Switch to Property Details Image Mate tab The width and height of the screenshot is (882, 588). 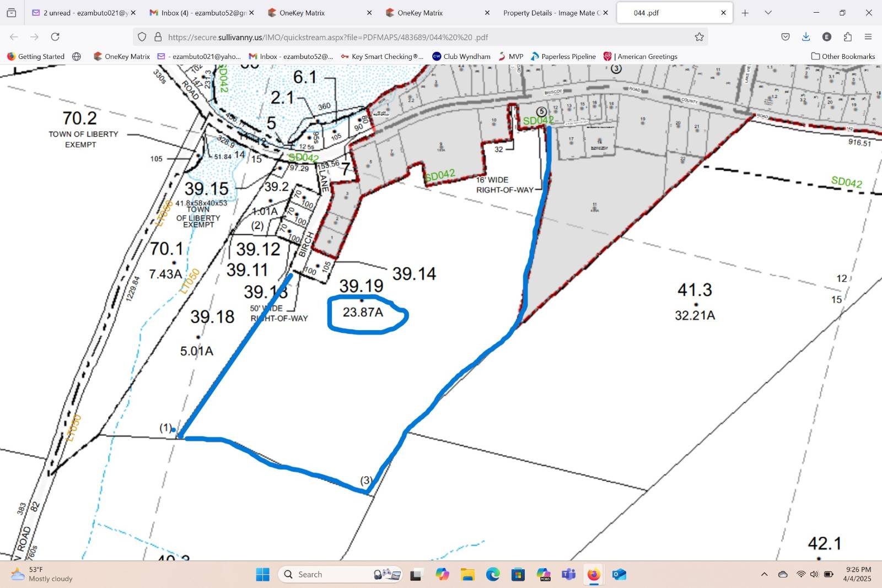tap(551, 13)
